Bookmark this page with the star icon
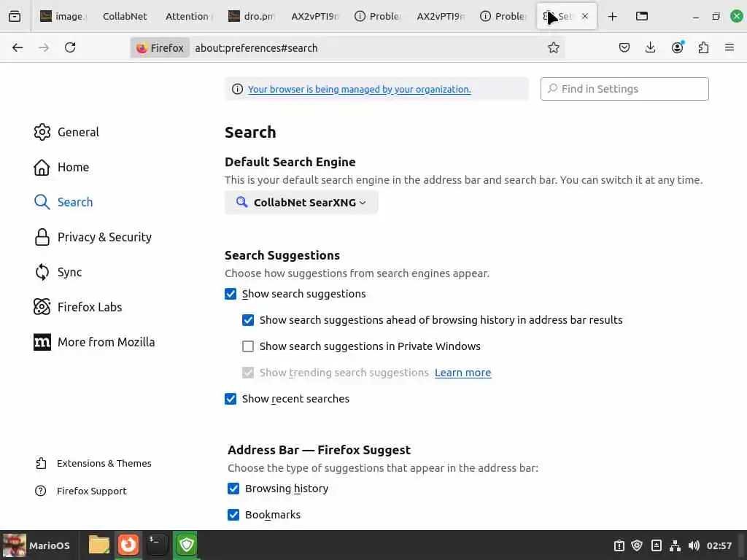The width and height of the screenshot is (747, 560). 553,47
